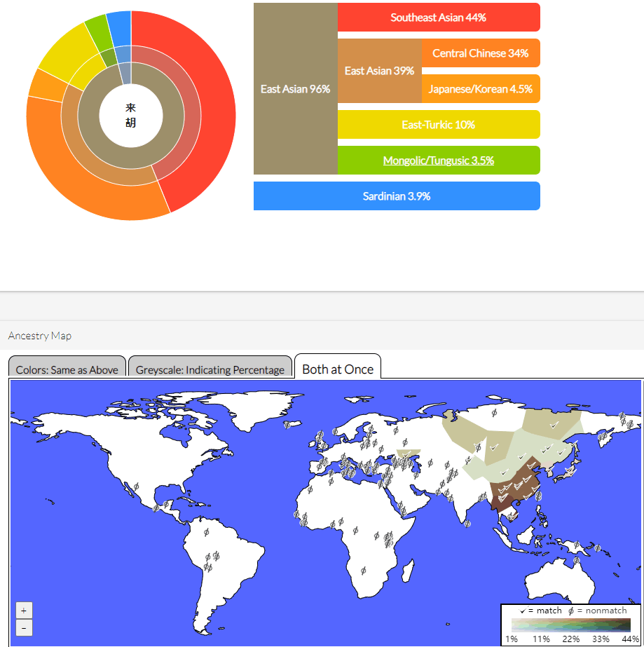Select the Central Chinese 34% bar
This screenshot has width=644, height=647.
coord(481,53)
